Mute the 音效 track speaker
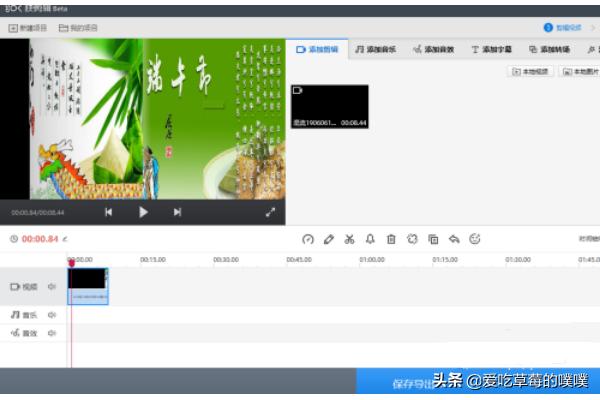Viewport: 600px width, 400px height. 51,332
